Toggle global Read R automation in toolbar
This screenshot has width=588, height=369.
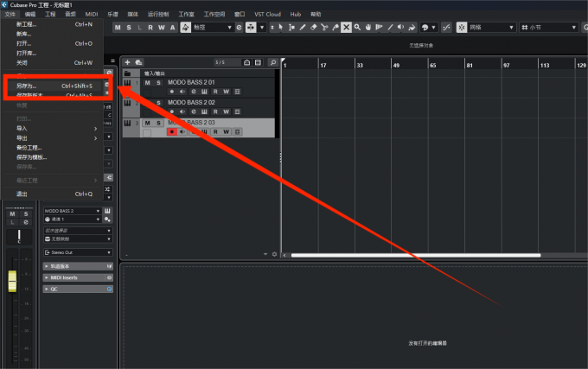click(150, 28)
